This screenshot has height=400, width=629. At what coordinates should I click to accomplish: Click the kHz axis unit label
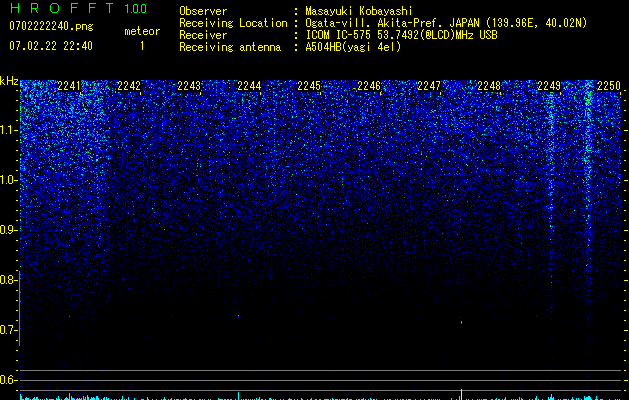[9, 81]
